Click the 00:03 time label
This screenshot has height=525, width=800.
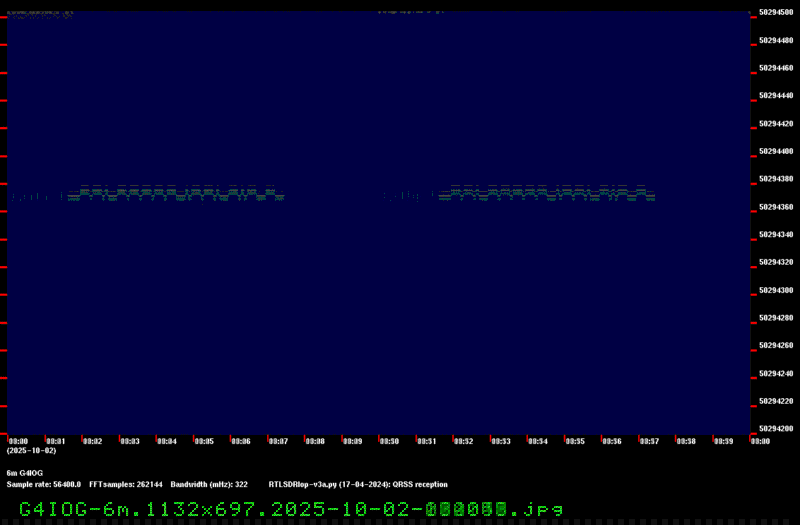pyautogui.click(x=130, y=441)
